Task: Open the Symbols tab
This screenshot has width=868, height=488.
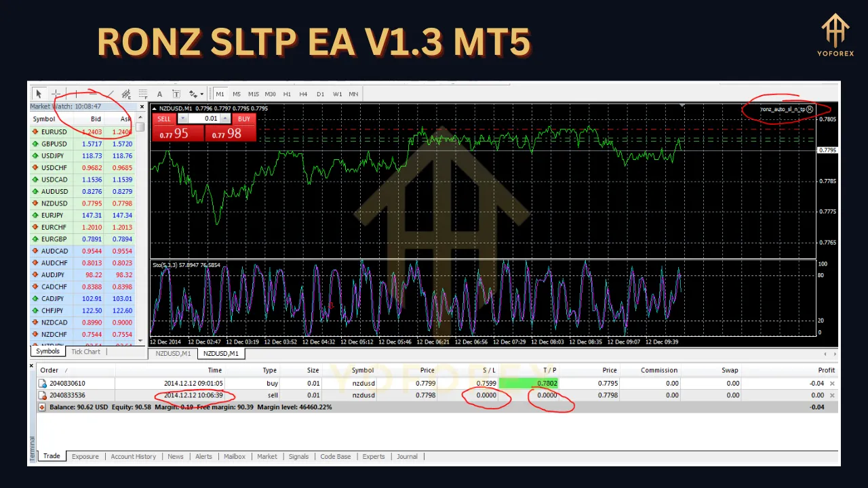Action: pos(47,351)
